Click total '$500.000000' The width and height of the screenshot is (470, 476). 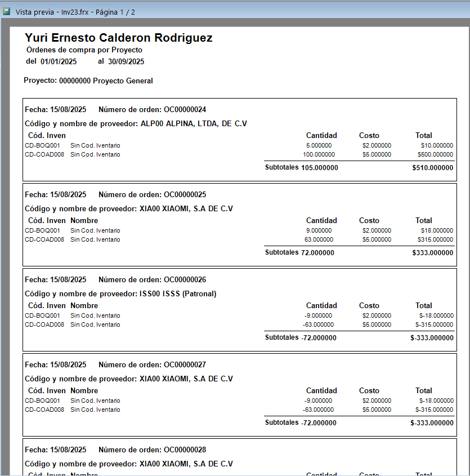click(x=436, y=154)
